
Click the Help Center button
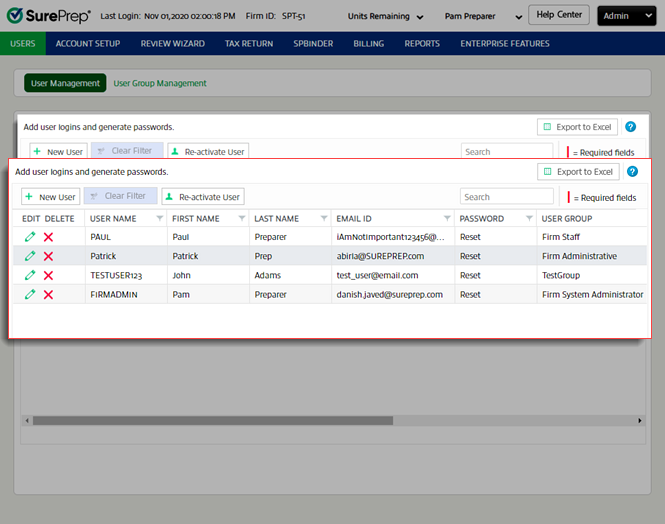click(559, 15)
